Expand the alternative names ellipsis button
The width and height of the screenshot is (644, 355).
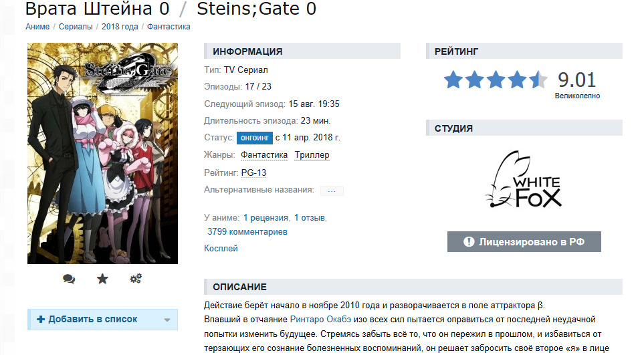[x=332, y=191]
